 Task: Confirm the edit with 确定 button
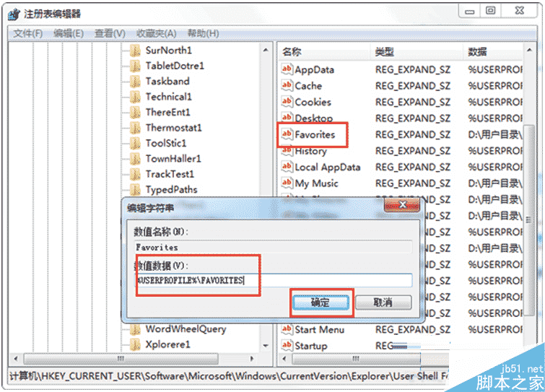[321, 302]
